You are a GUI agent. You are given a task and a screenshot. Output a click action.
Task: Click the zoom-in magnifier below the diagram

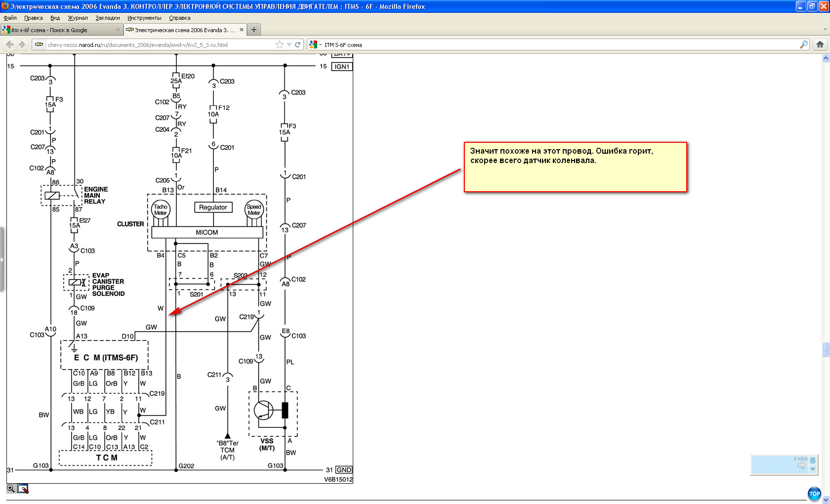[11, 489]
